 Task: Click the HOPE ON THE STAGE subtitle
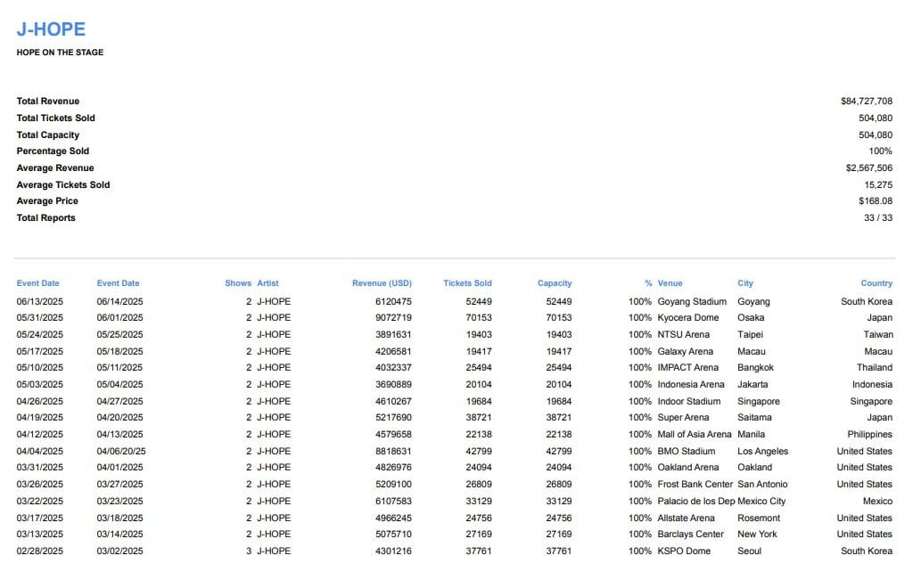pos(60,53)
